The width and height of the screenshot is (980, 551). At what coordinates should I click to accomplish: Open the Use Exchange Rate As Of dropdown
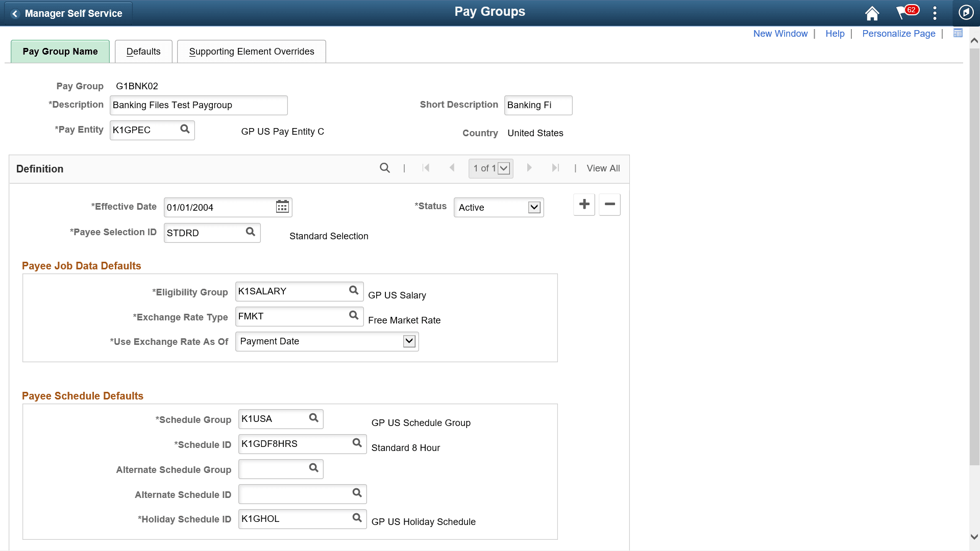pos(408,341)
